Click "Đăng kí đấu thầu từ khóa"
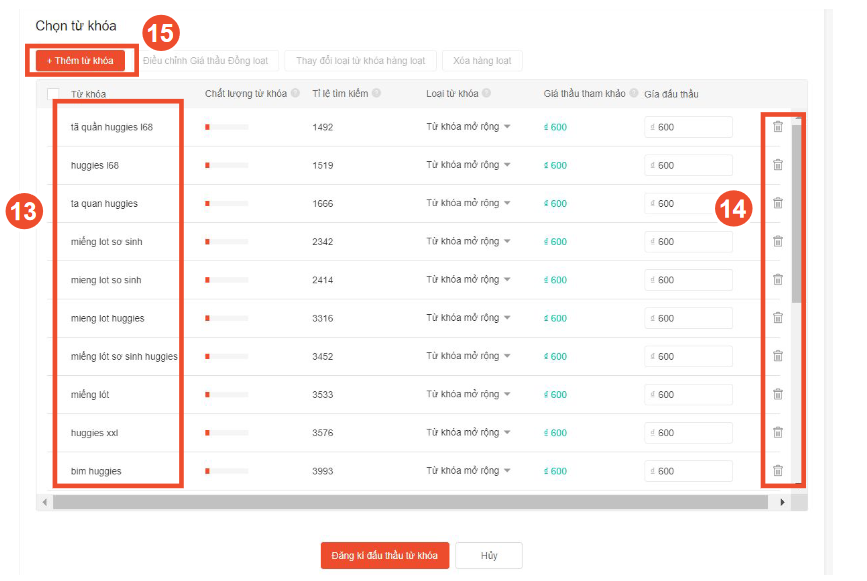867x581 pixels. [385, 555]
